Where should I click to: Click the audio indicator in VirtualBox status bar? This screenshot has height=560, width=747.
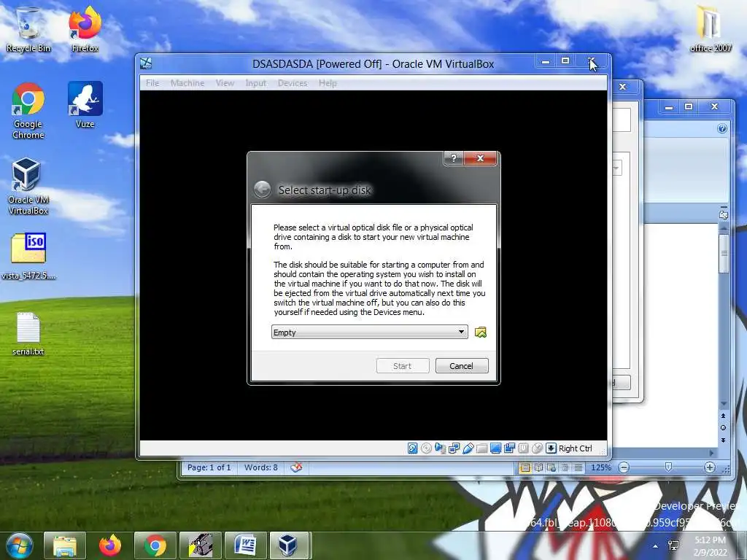click(440, 448)
